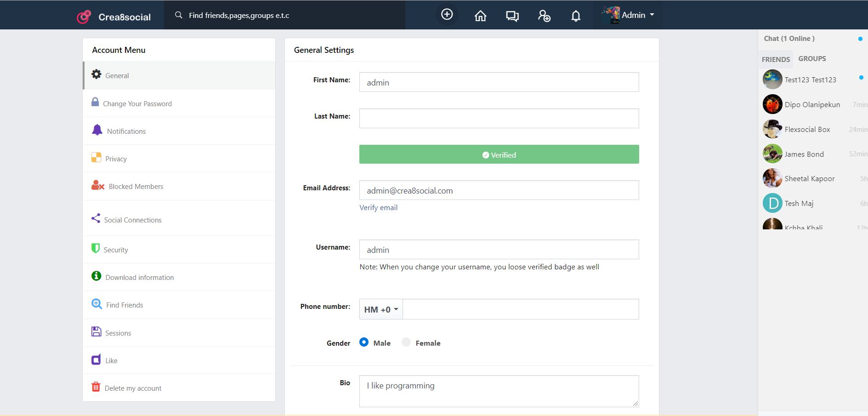Click the Crea8social logo
Screen dimensions: 868x416
click(x=114, y=17)
